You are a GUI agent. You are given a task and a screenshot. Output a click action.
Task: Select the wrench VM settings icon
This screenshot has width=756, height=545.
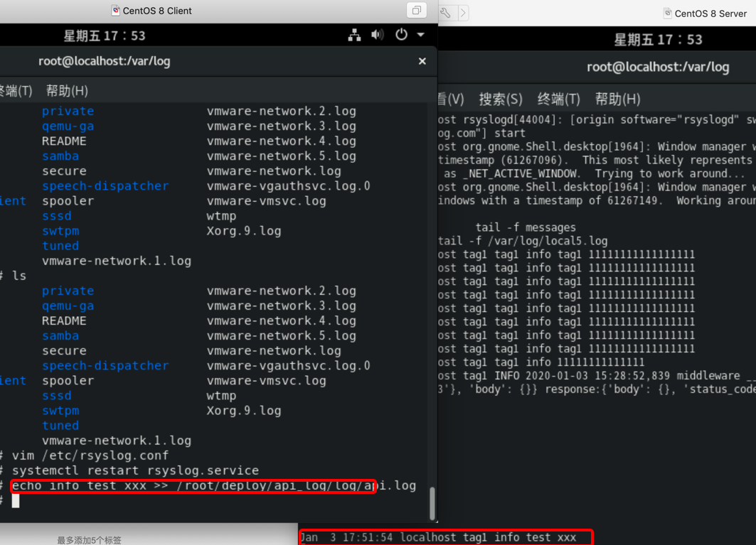(x=444, y=12)
